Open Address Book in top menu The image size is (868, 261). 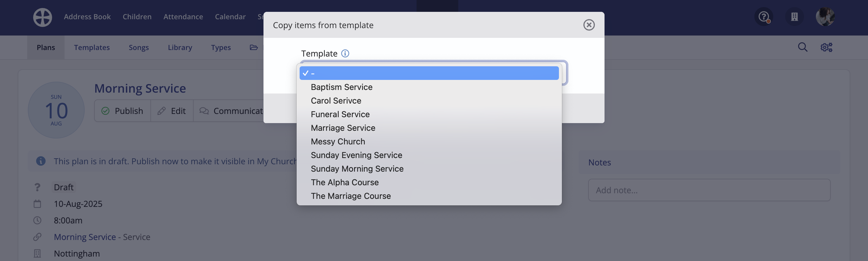87,17
